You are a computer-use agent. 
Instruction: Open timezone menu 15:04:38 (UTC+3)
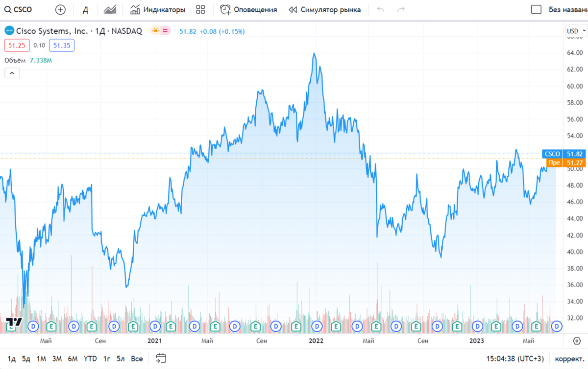point(514,359)
